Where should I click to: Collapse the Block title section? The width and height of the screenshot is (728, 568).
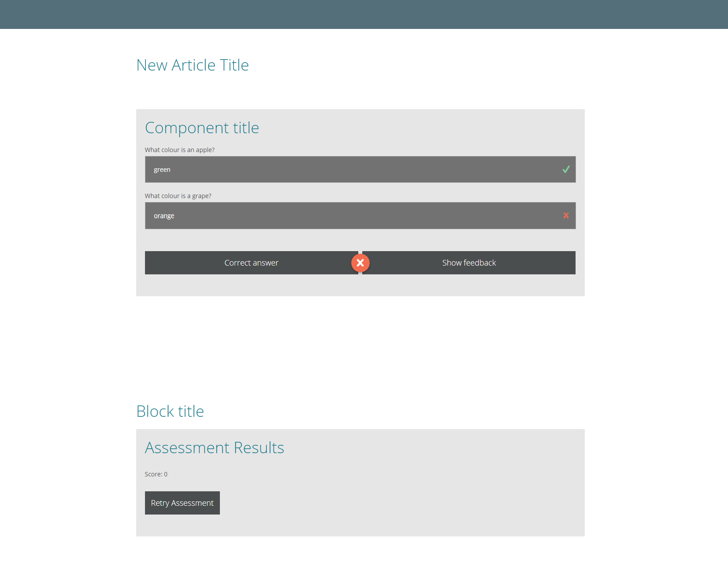coord(170,411)
